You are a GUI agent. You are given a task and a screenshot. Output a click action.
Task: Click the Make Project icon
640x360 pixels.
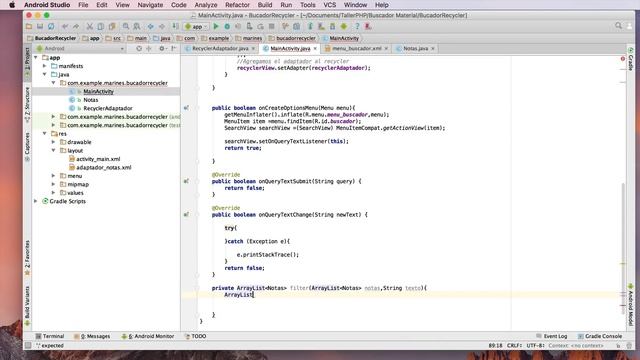pos(175,27)
